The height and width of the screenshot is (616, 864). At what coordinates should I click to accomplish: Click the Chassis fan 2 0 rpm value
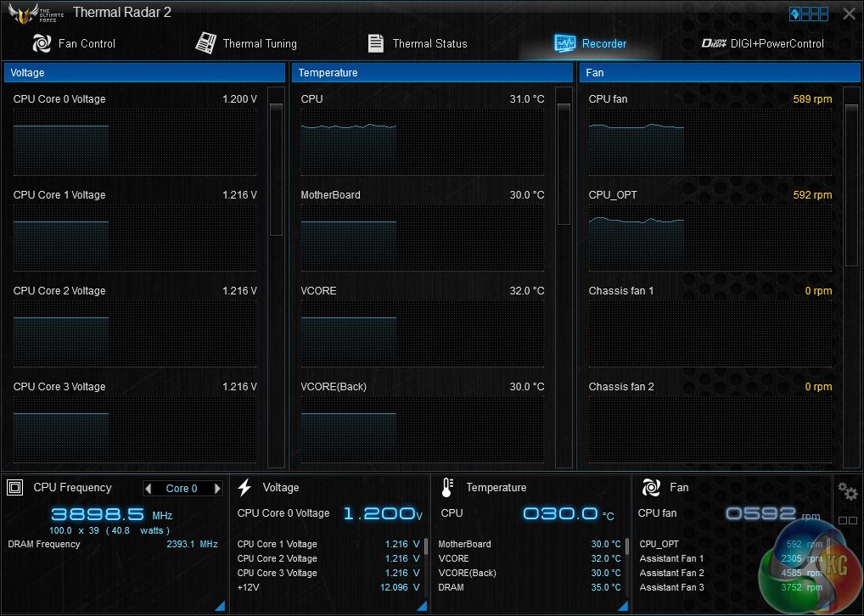click(818, 387)
